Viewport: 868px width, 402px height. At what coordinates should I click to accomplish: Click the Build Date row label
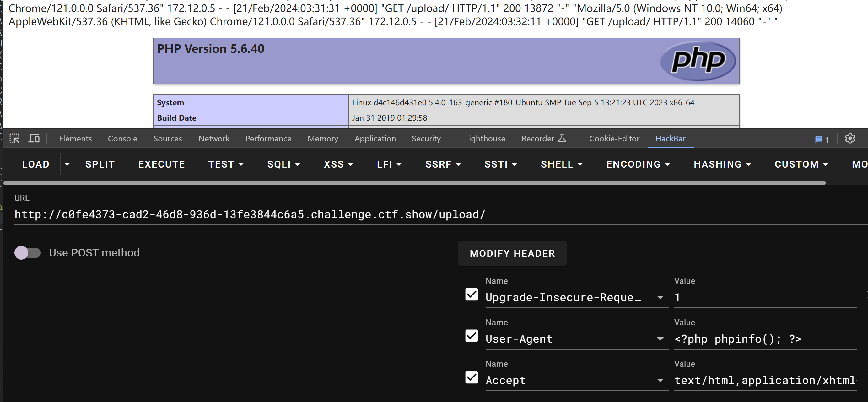pos(176,118)
